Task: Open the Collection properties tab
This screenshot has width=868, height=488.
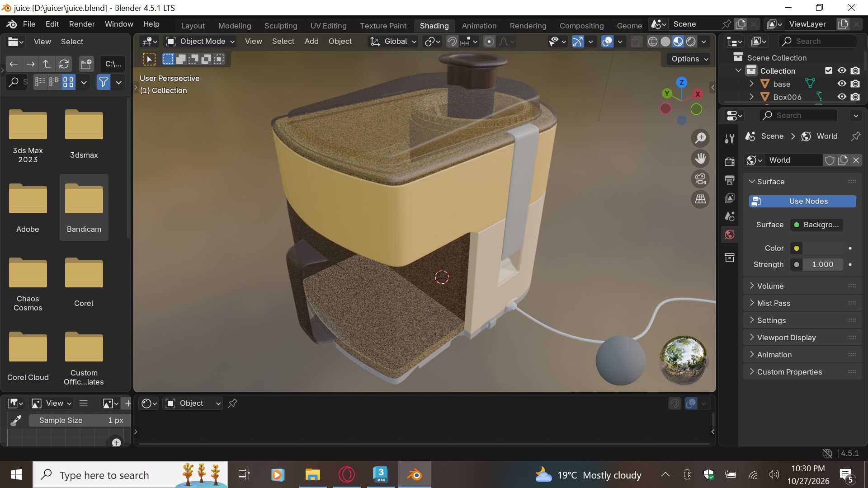Action: [729, 258]
